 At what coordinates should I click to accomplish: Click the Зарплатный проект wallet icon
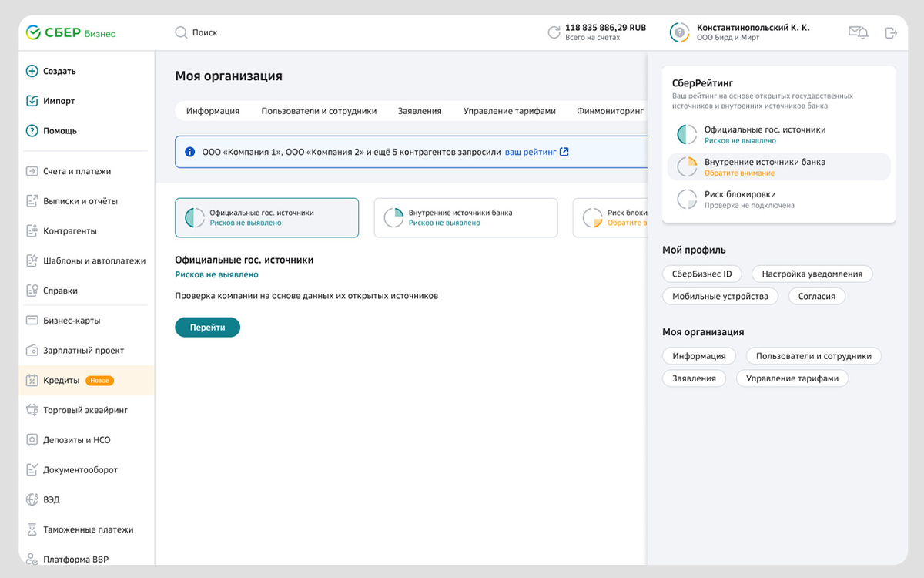(32, 350)
